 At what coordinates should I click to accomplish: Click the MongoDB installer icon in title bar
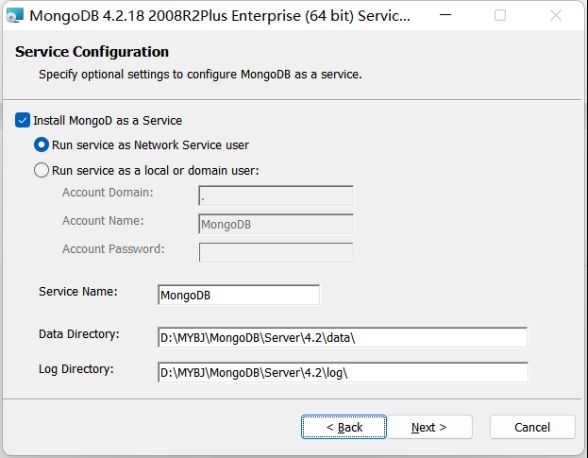[x=15, y=15]
